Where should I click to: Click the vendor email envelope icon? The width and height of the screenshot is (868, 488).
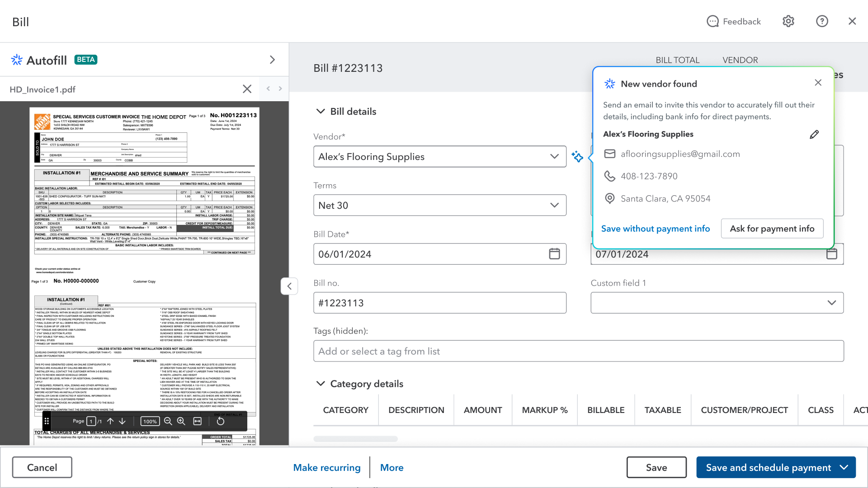(x=610, y=154)
